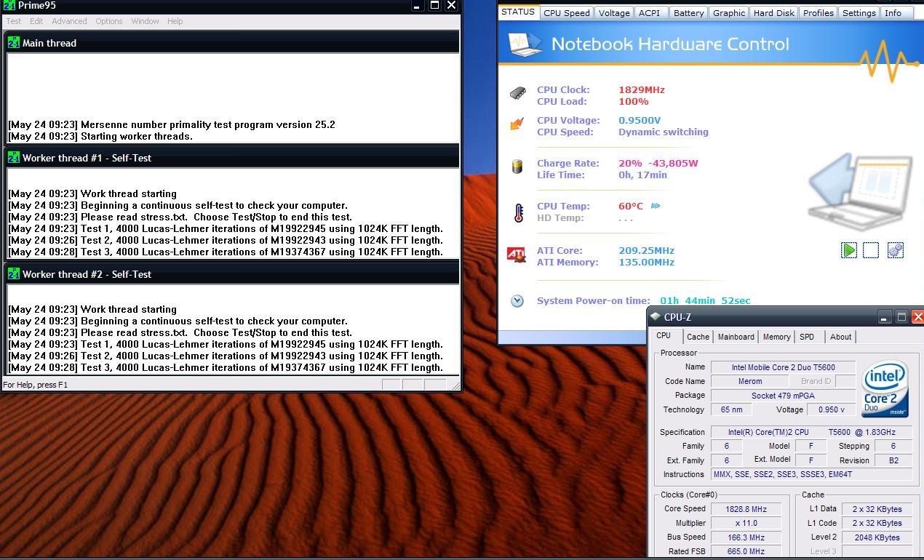Image resolution: width=924 pixels, height=560 pixels.
Task: Click the Life Time value 0h, 17min
Action: pos(642,175)
